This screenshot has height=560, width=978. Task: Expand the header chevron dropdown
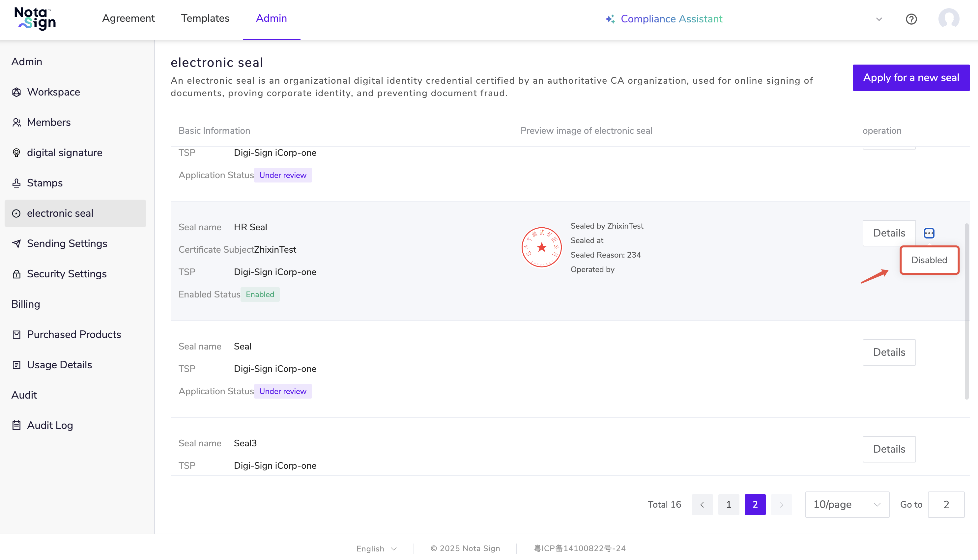(x=879, y=19)
